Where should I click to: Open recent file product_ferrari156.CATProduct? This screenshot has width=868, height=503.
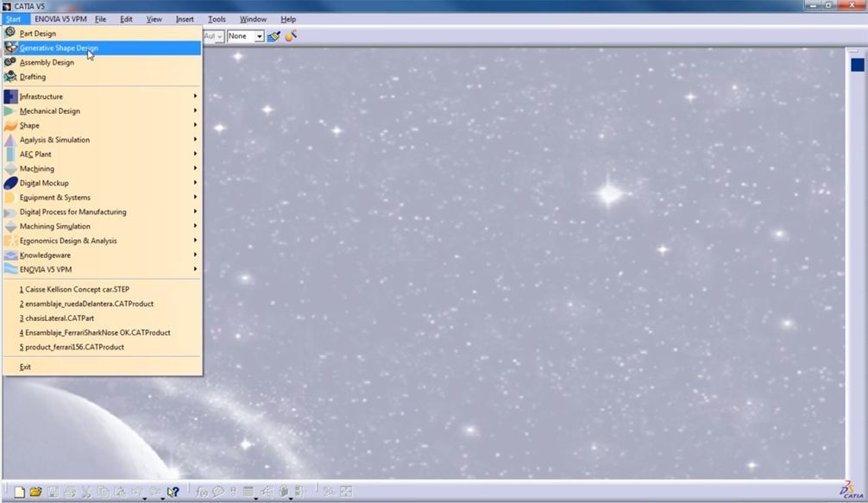pos(102,346)
